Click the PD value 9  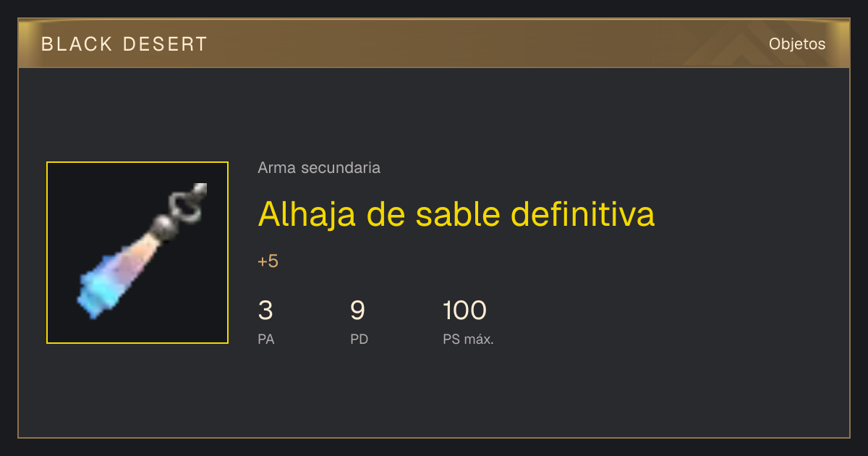(357, 311)
